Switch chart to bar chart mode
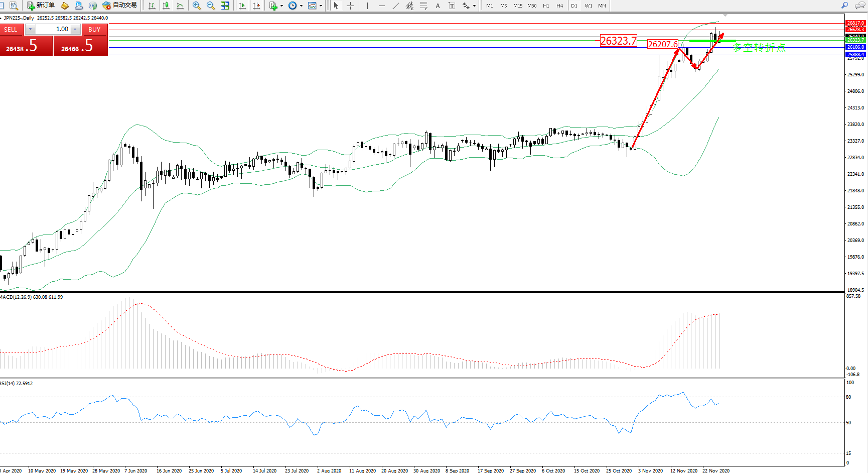Image resolution: width=868 pixels, height=473 pixels. point(152,6)
